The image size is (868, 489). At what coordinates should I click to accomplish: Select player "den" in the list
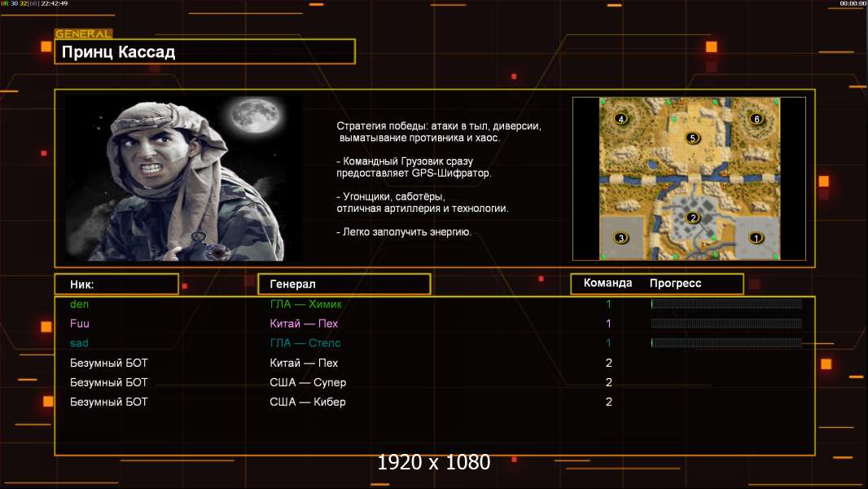pyautogui.click(x=79, y=304)
